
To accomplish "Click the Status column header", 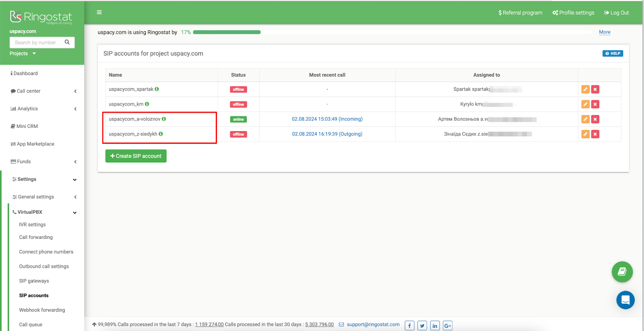I will 238,75.
